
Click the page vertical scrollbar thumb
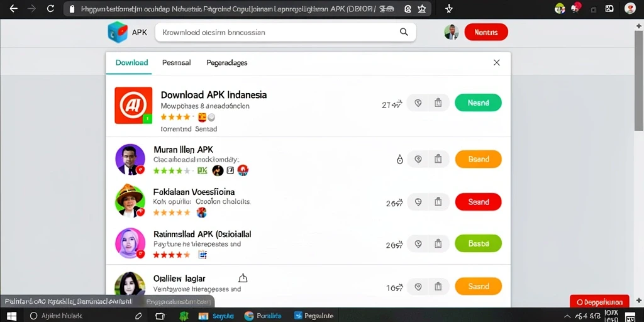pyautogui.click(x=639, y=80)
